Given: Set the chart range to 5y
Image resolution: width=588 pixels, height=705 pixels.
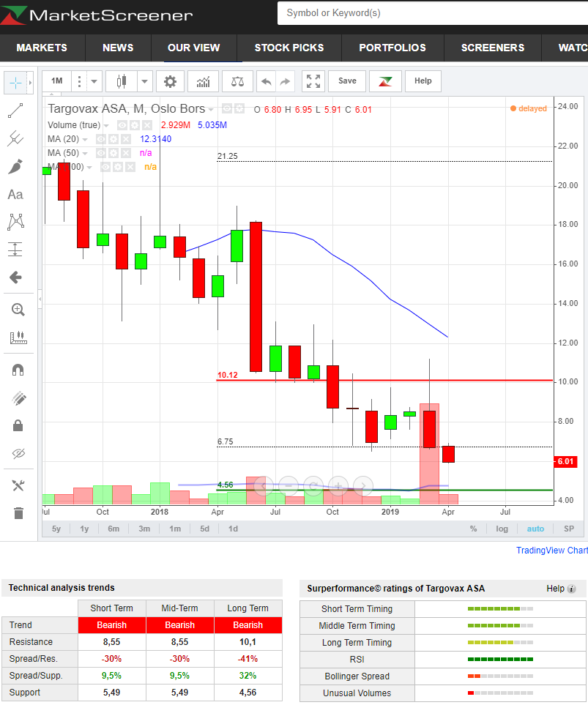Looking at the screenshot, I should (56, 529).
